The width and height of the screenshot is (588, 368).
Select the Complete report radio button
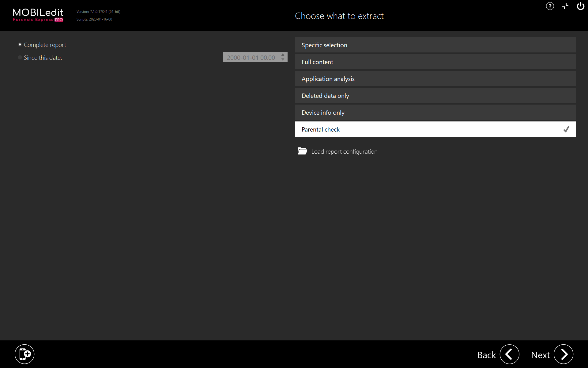[20, 45]
